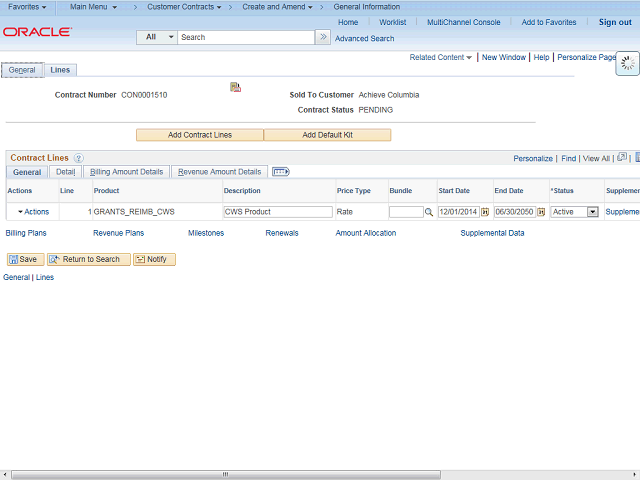Click Personalize Page link
The width and height of the screenshot is (640, 480).
[586, 58]
